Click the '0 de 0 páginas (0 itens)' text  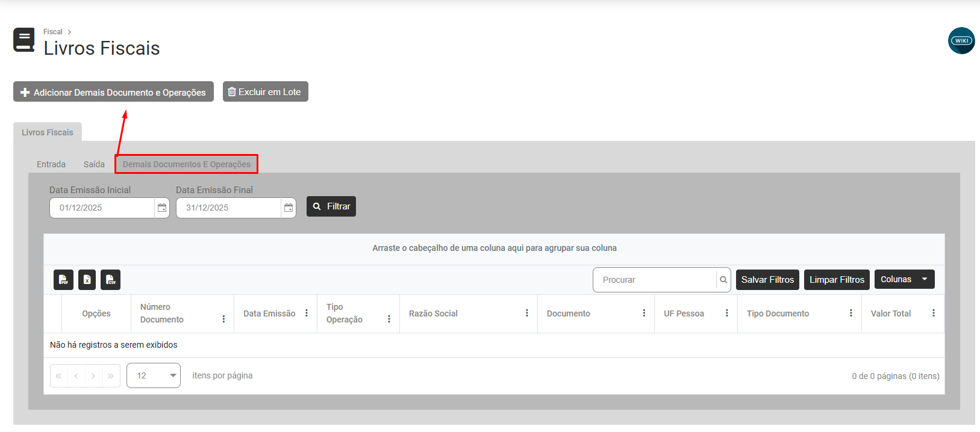(896, 376)
